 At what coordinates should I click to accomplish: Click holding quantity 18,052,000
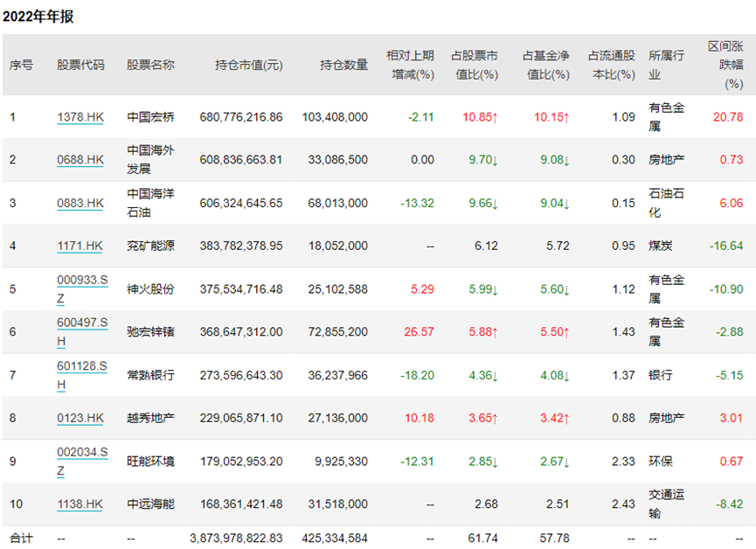(x=338, y=246)
